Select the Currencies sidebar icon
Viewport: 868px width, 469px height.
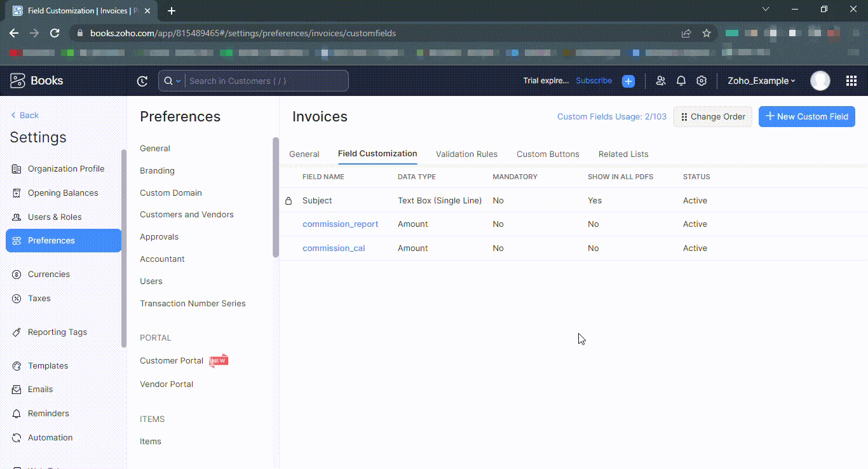16,274
